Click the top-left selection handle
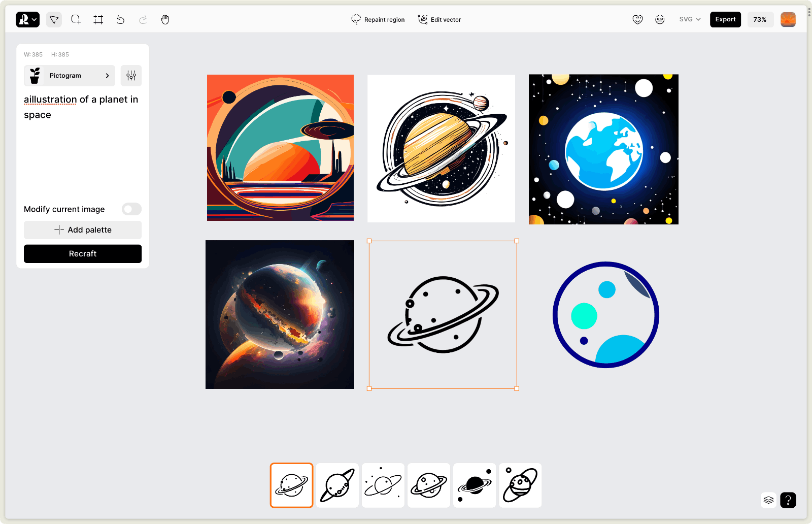812x524 pixels. click(369, 241)
